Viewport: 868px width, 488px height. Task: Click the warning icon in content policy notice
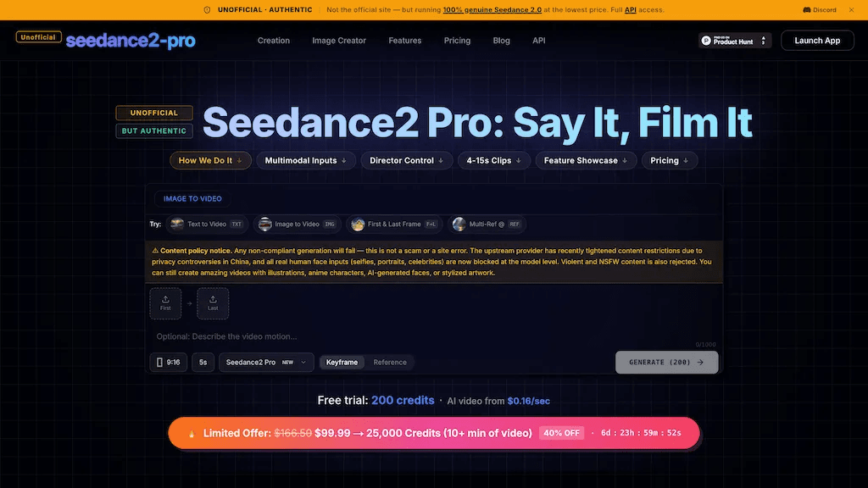point(155,251)
